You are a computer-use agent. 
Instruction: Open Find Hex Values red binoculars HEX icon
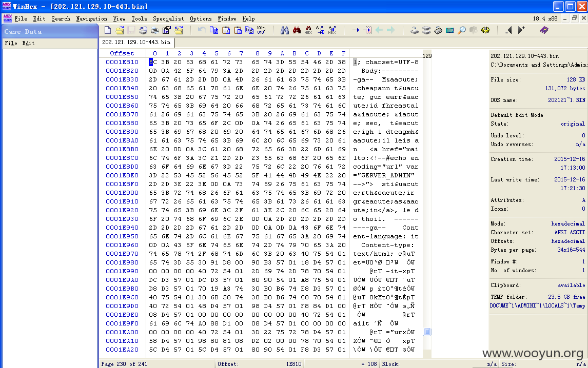point(308,30)
